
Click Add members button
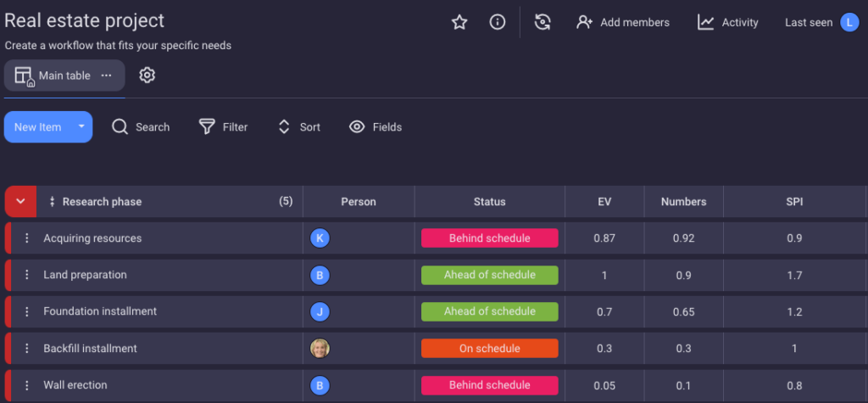coord(623,23)
